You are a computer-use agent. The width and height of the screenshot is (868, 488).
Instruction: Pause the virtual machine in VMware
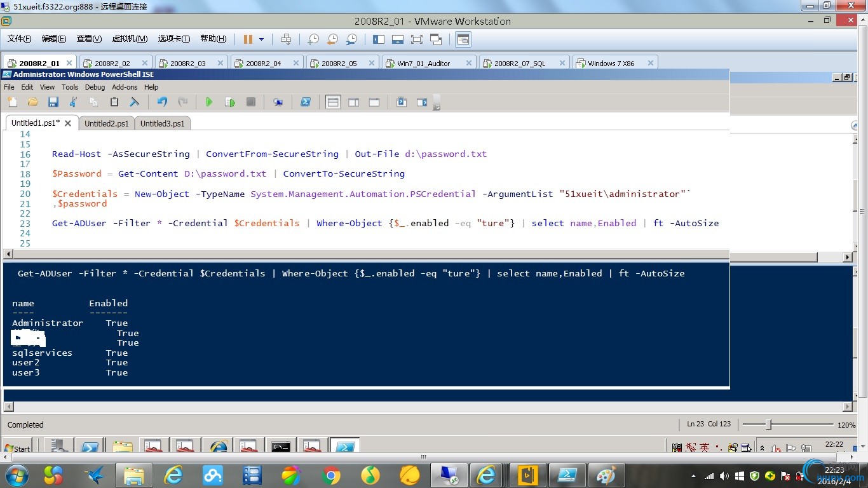point(248,39)
